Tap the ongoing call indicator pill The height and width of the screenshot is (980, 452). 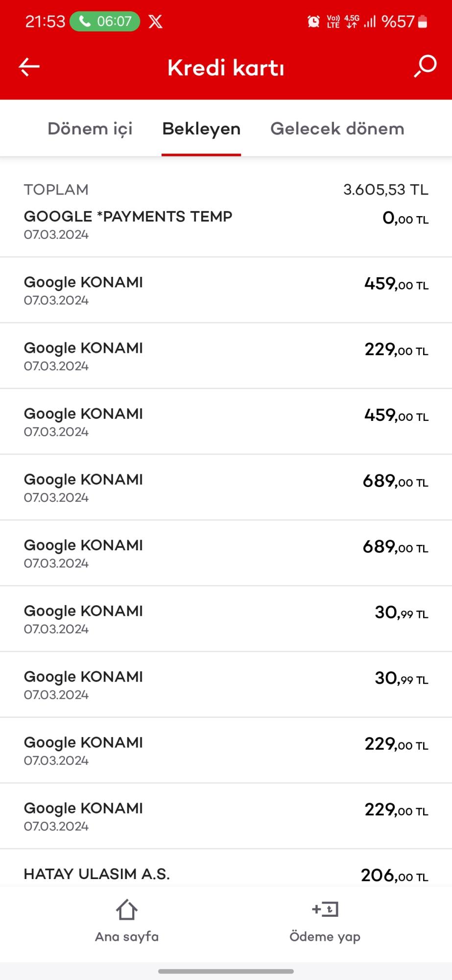coord(105,22)
